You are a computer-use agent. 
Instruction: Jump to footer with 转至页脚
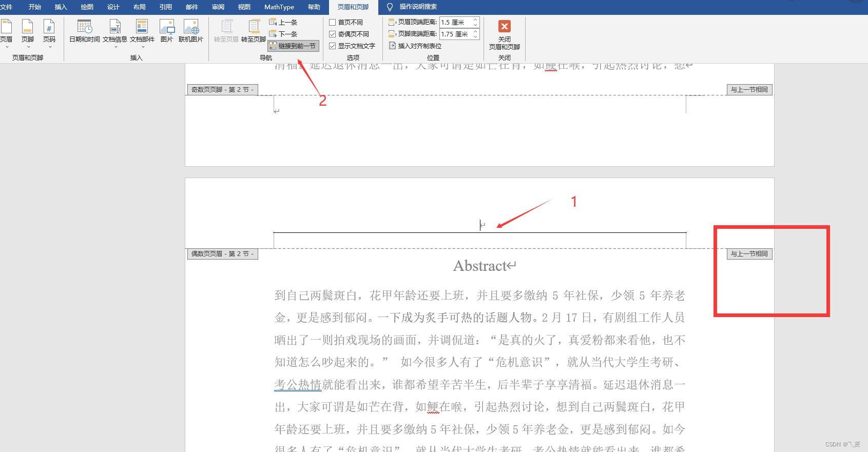[x=254, y=31]
